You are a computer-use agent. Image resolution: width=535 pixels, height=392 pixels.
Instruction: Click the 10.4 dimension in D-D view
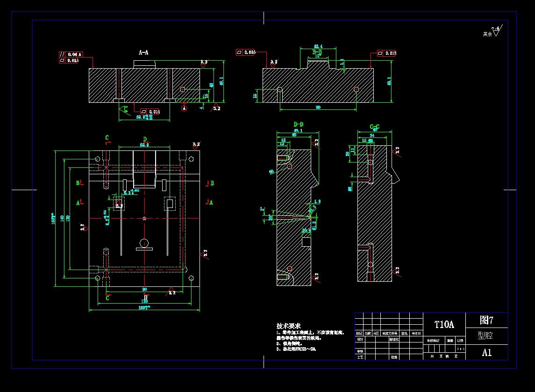[307, 230]
